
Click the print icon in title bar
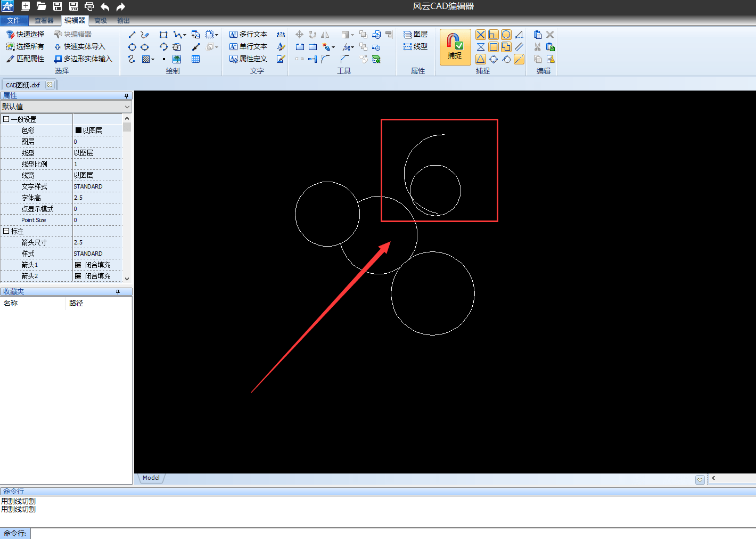tap(89, 6)
